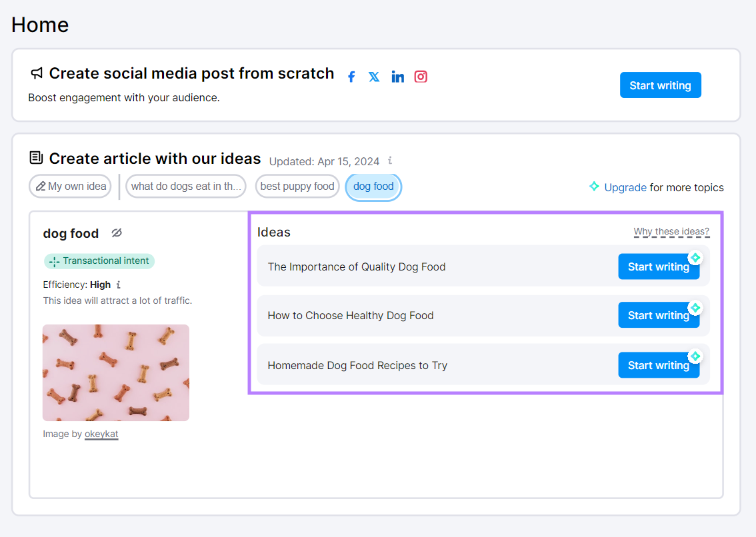Click the LinkedIn icon
The image size is (756, 537).
pyautogui.click(x=397, y=77)
